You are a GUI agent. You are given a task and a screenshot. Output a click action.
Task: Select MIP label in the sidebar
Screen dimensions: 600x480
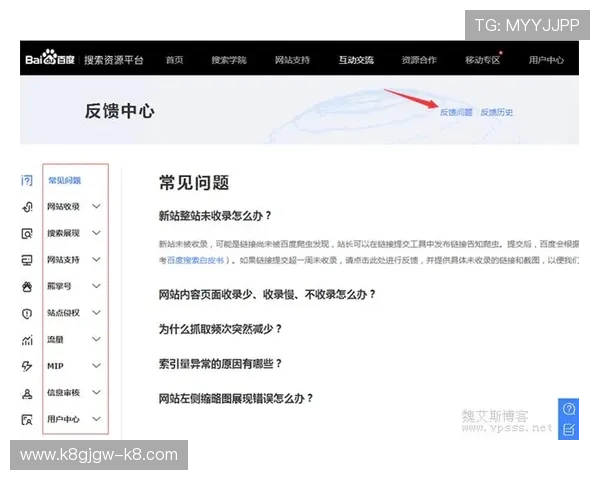click(55, 366)
